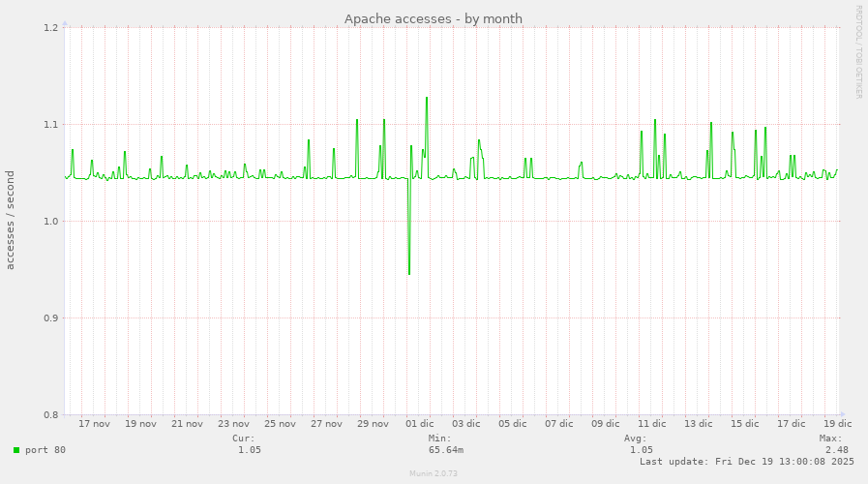
Task: Click the y-axis value 1.1
Action: pyautogui.click(x=51, y=125)
